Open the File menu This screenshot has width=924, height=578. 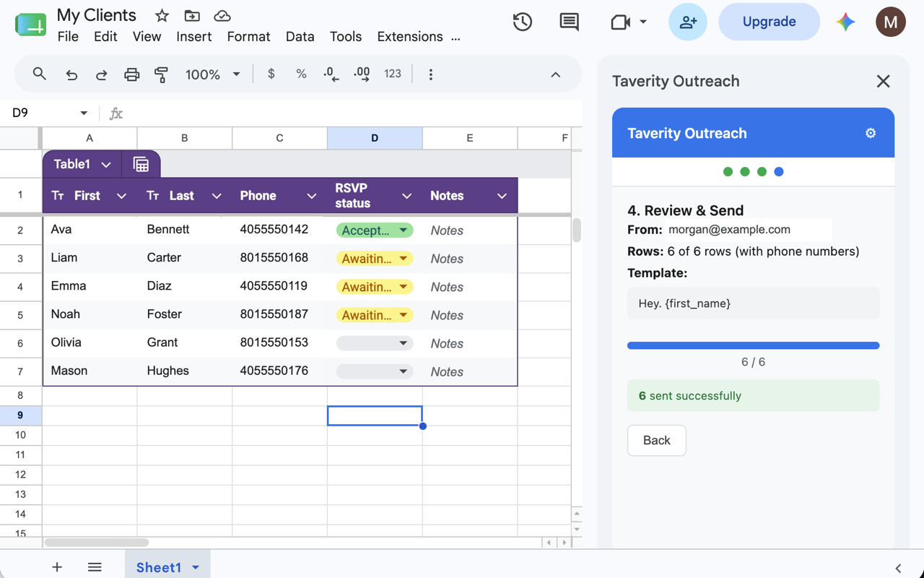pyautogui.click(x=68, y=37)
